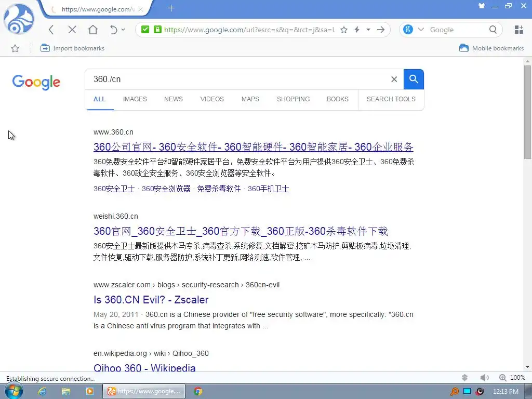Open Mobile bookmarks
Screen dimensions: 532x399
491,48
